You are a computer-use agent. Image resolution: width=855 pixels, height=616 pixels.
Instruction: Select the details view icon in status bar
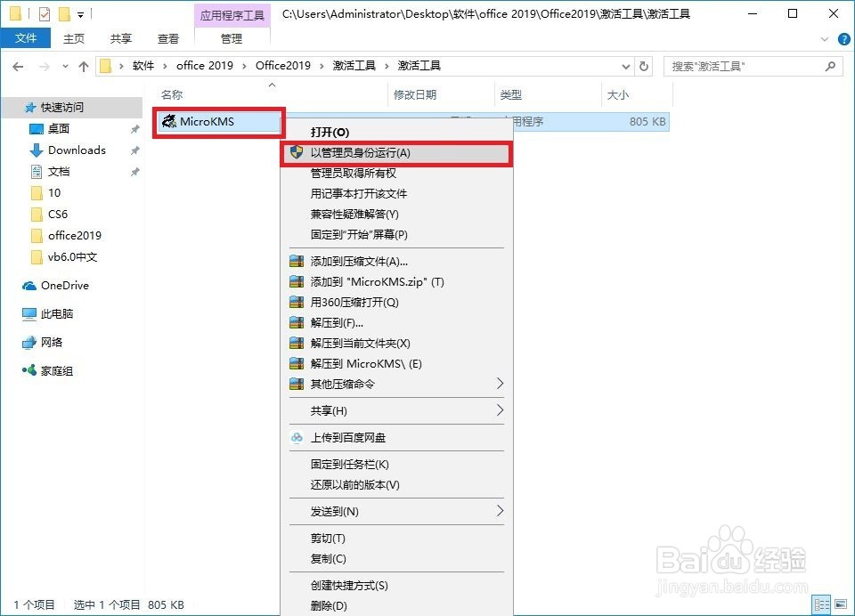[821, 604]
